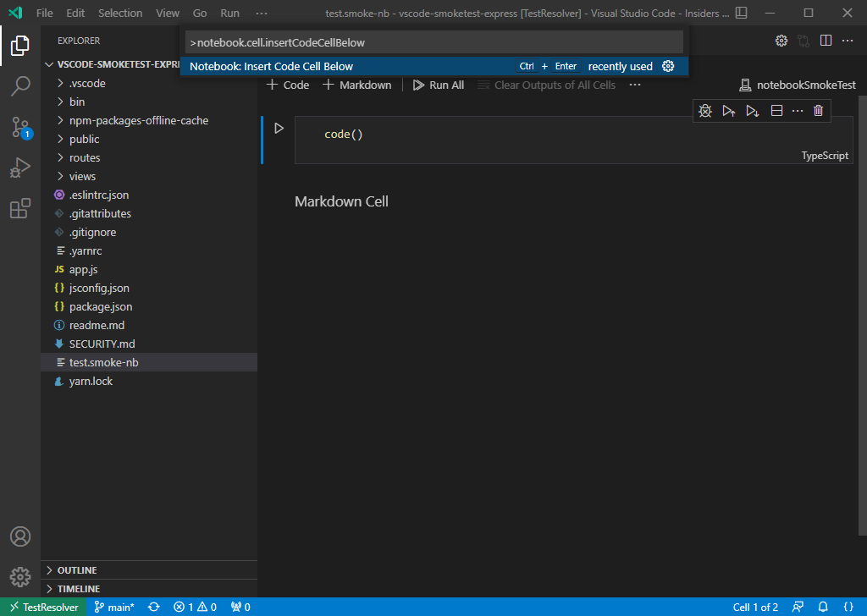867x616 pixels.
Task: Open notebook toolbar more actions ellipsis
Action: click(x=635, y=85)
